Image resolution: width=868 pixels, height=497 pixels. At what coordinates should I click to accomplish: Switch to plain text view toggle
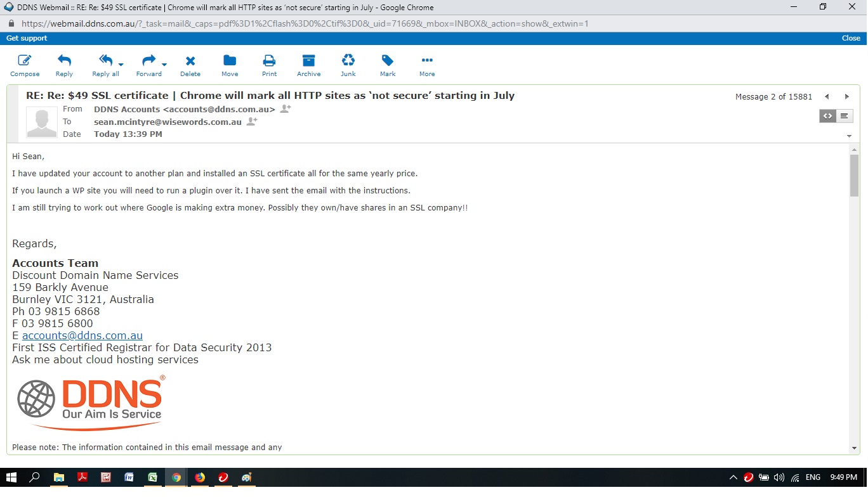[x=844, y=116]
